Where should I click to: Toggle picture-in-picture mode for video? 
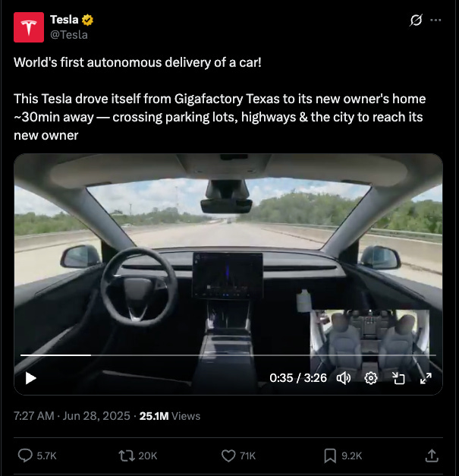click(398, 378)
